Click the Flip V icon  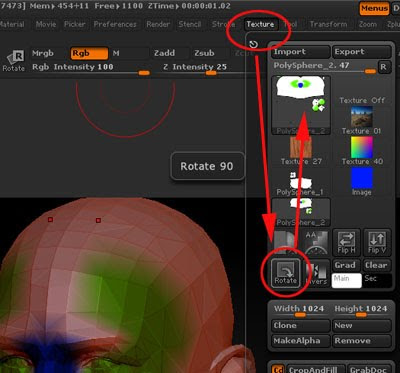tap(377, 242)
